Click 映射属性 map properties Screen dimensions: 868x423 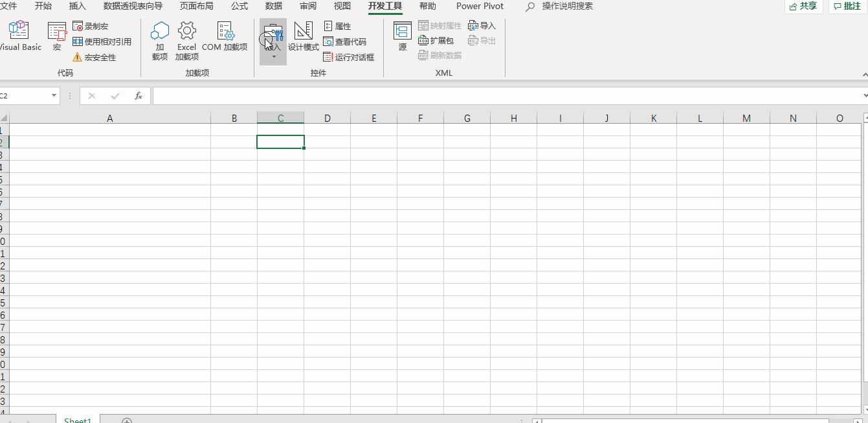(440, 26)
